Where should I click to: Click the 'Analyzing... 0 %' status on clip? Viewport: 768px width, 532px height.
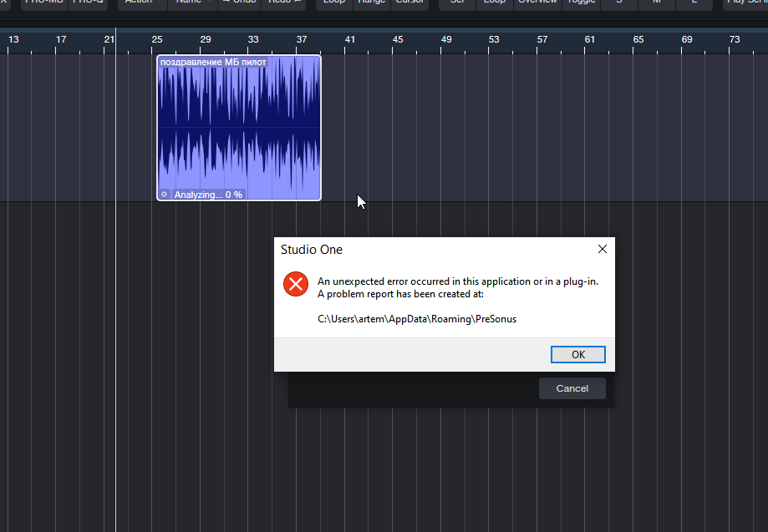[208, 195]
